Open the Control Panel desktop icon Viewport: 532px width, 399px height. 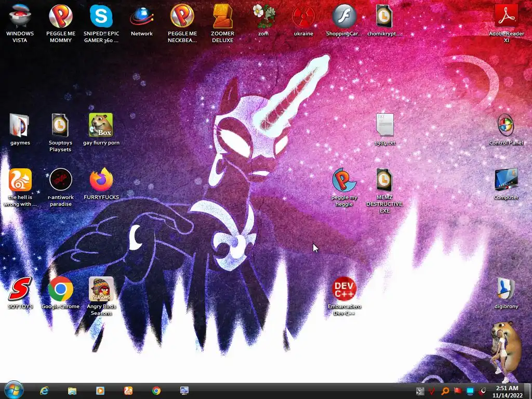click(x=506, y=125)
